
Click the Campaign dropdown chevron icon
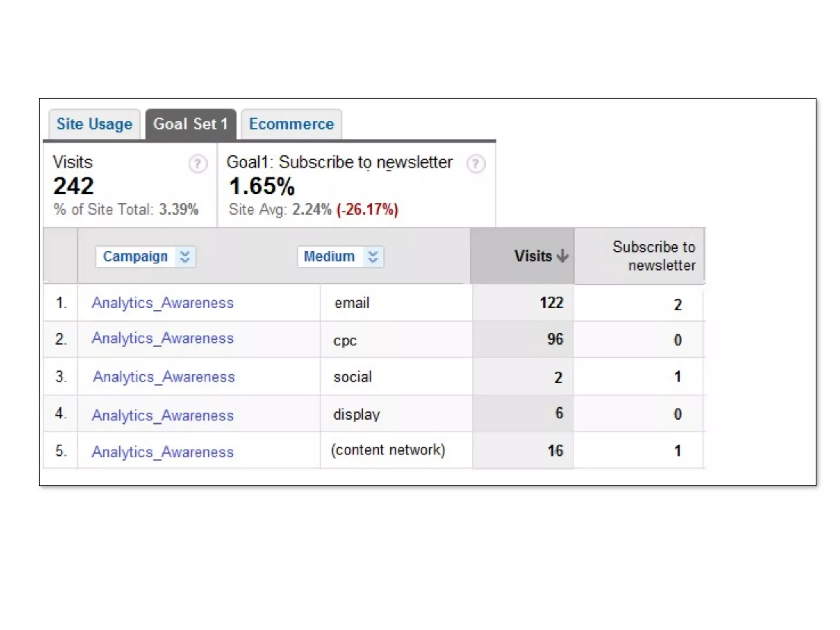click(x=185, y=257)
